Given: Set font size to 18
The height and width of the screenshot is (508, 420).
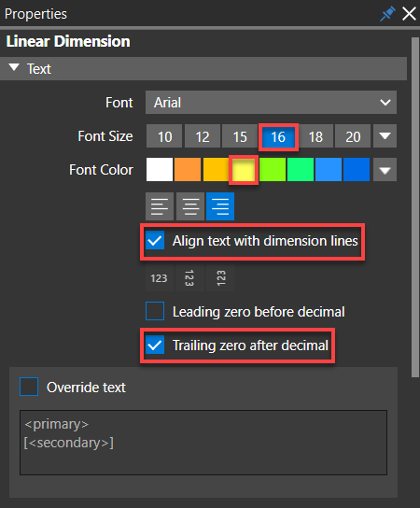Looking at the screenshot, I should click(x=315, y=136).
